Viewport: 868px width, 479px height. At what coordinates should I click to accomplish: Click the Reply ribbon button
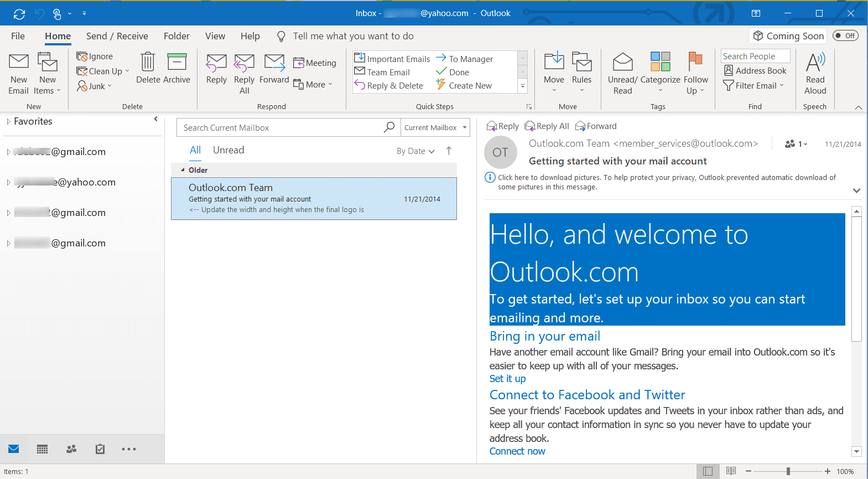click(x=216, y=69)
